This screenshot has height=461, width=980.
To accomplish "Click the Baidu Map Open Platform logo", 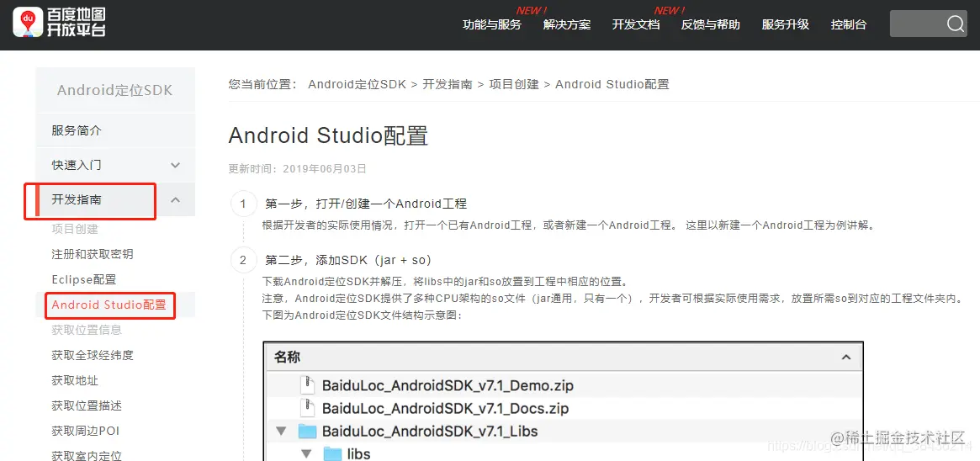I will pos(60,24).
